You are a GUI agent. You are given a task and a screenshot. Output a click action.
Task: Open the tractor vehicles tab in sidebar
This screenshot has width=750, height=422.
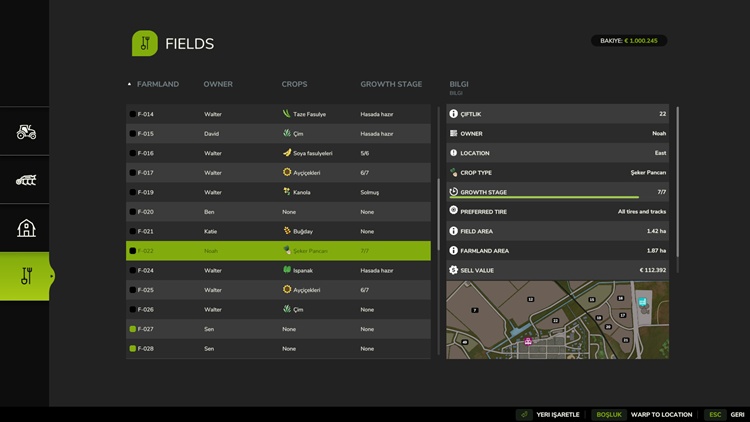tap(27, 132)
